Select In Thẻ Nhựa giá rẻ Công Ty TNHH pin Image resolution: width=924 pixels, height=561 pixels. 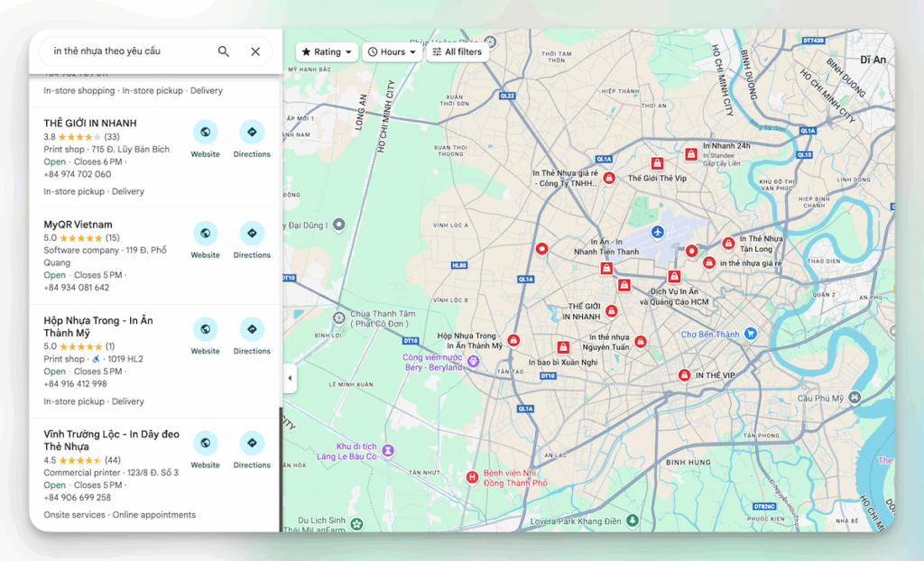point(609,178)
